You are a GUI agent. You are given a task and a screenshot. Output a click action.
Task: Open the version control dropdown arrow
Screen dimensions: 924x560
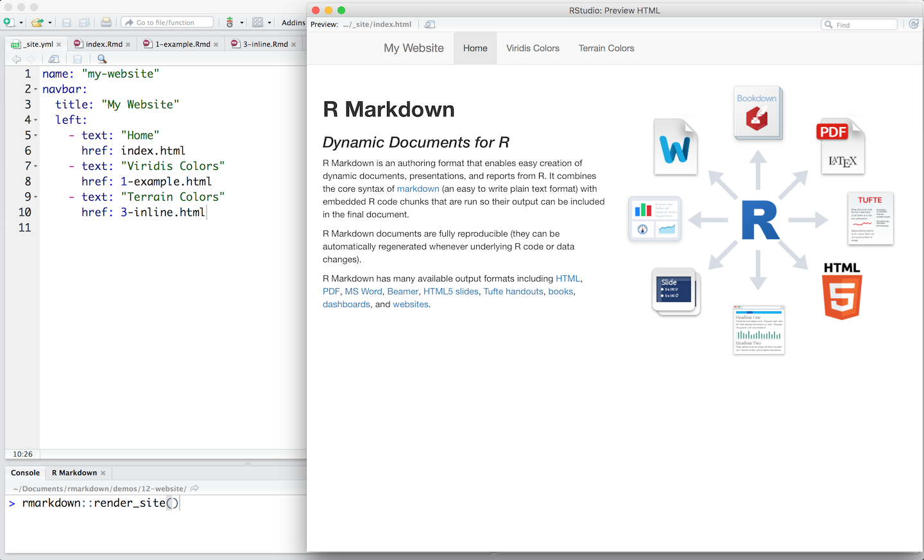click(x=242, y=23)
